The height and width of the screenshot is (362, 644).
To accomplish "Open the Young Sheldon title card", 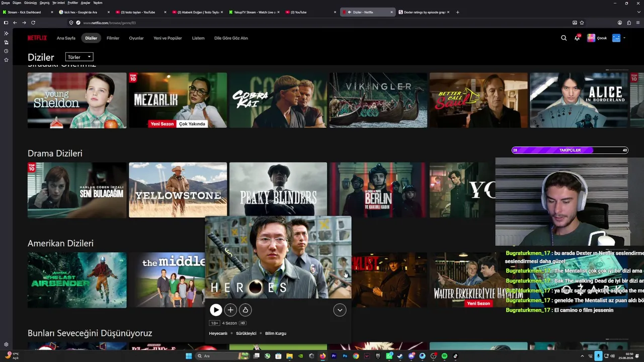I will pos(77,100).
